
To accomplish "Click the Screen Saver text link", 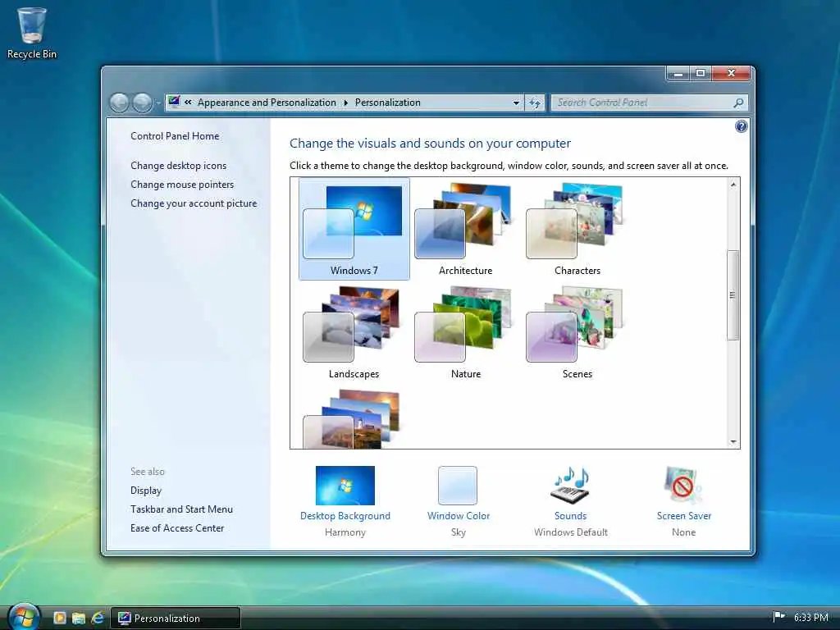I will pyautogui.click(x=683, y=516).
